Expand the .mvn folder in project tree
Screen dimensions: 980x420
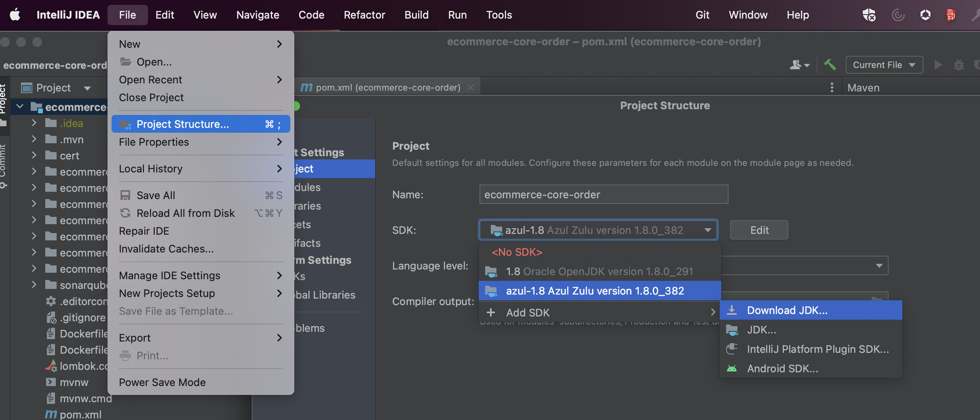34,140
